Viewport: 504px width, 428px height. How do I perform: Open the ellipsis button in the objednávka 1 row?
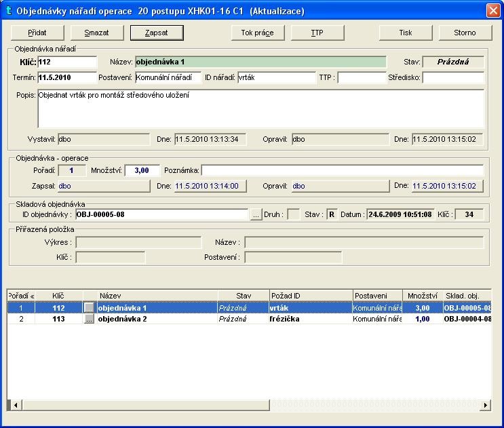(89, 308)
